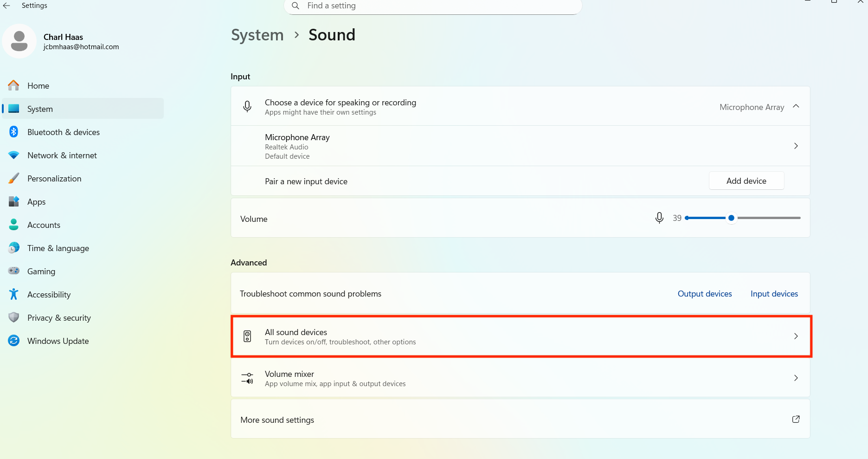Click the Find a setting search box

pos(431,6)
